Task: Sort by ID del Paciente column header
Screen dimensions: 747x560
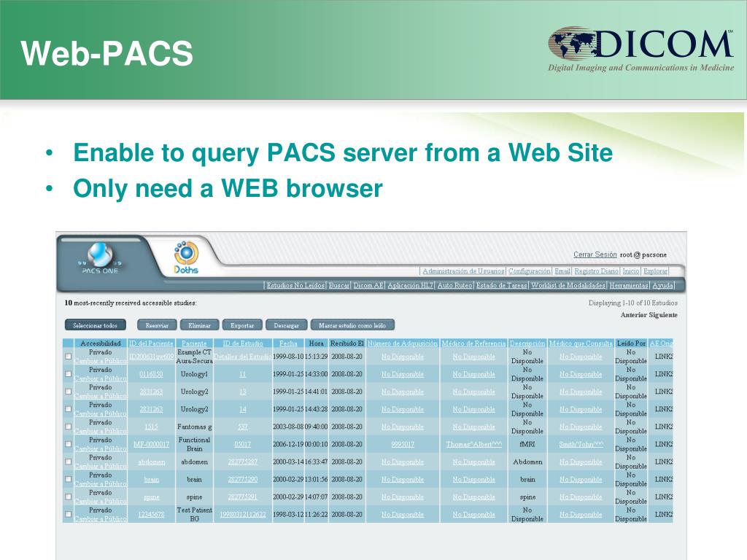Action: 150,343
